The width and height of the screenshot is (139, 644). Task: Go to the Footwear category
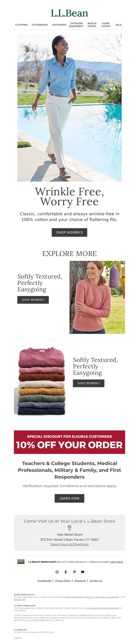pyautogui.click(x=59, y=25)
